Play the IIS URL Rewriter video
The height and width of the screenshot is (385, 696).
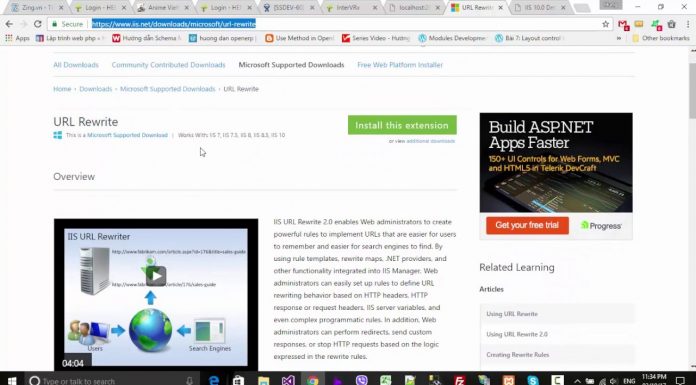(x=156, y=276)
